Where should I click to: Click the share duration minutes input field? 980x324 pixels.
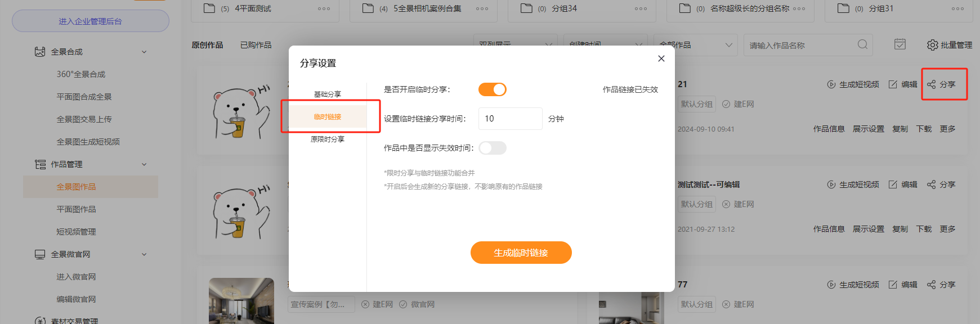click(x=510, y=119)
